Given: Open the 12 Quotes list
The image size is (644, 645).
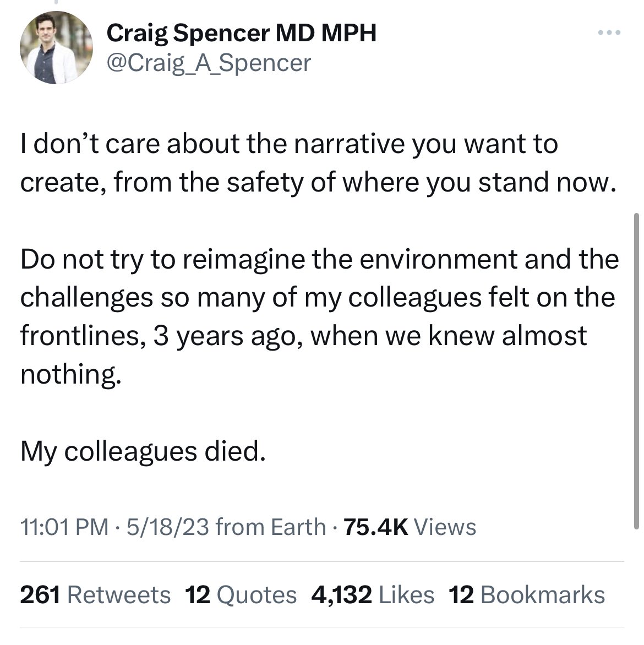Looking at the screenshot, I should tap(241, 595).
